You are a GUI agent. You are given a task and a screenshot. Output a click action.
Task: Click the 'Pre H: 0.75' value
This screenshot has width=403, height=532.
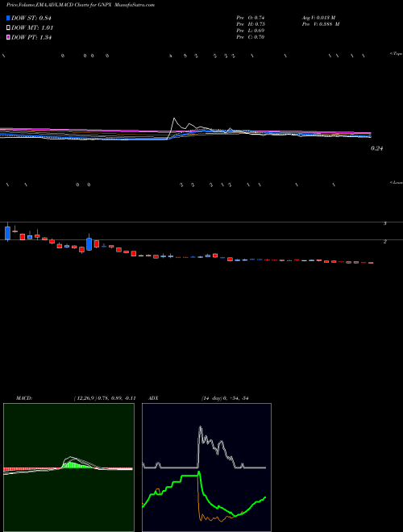pos(251,24)
